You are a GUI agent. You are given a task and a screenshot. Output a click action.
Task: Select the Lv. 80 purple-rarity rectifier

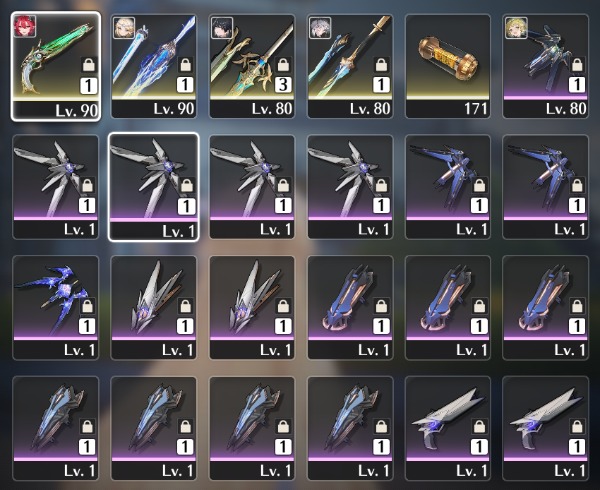coord(546,66)
